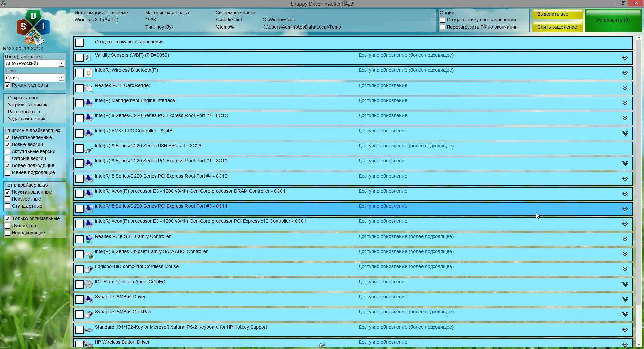This screenshot has height=349, width=644.
Task: Expand the Intel Management Engine Interface row
Action: pos(625,103)
